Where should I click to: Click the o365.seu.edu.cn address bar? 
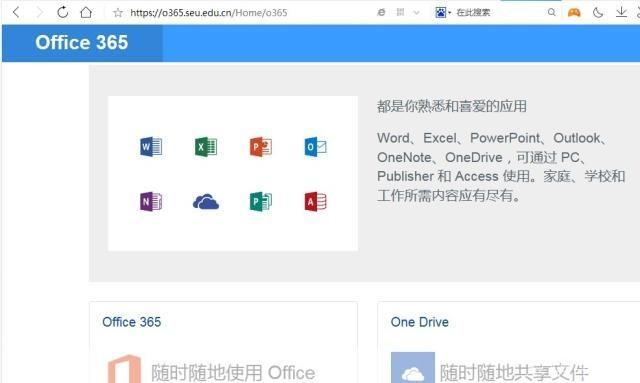tap(209, 13)
